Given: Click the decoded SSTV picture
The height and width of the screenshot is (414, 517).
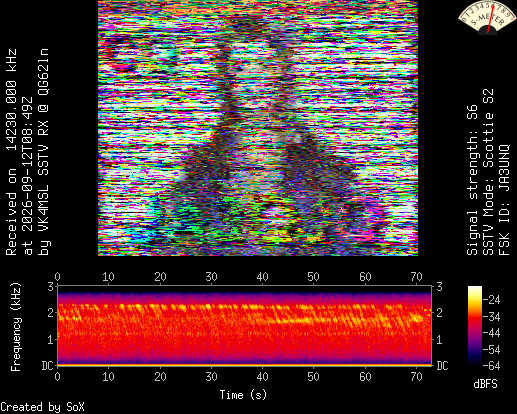Looking at the screenshot, I should [x=258, y=128].
